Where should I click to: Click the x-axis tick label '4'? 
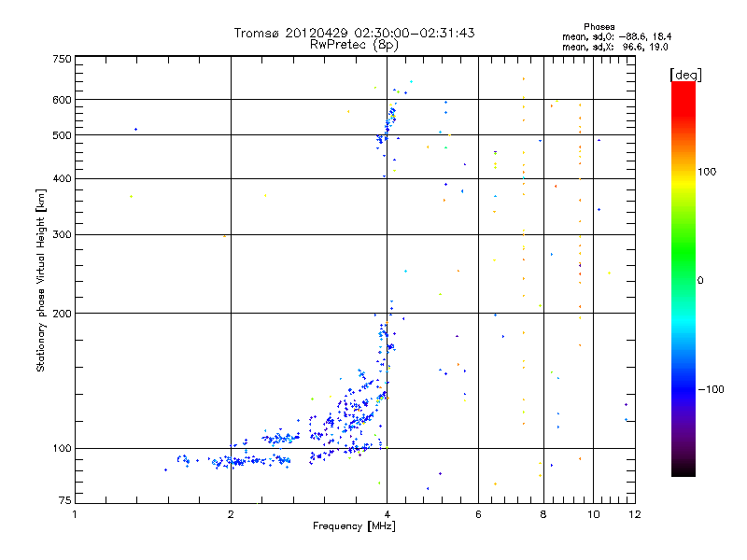[x=387, y=514]
